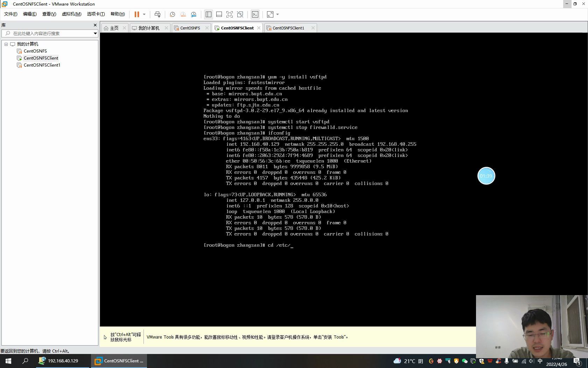Select CentOSNFSClient in the library tree

click(x=41, y=58)
